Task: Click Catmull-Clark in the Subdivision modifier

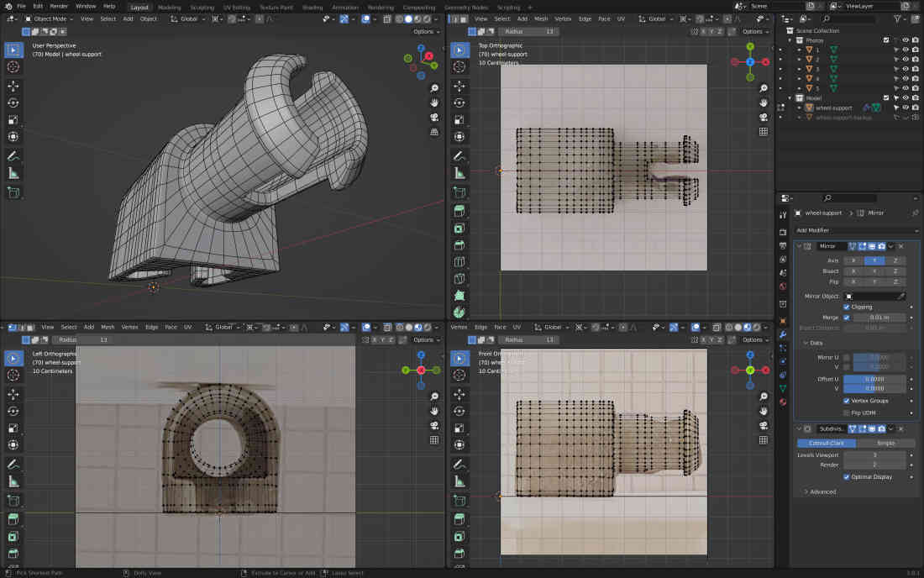Action: coord(827,443)
